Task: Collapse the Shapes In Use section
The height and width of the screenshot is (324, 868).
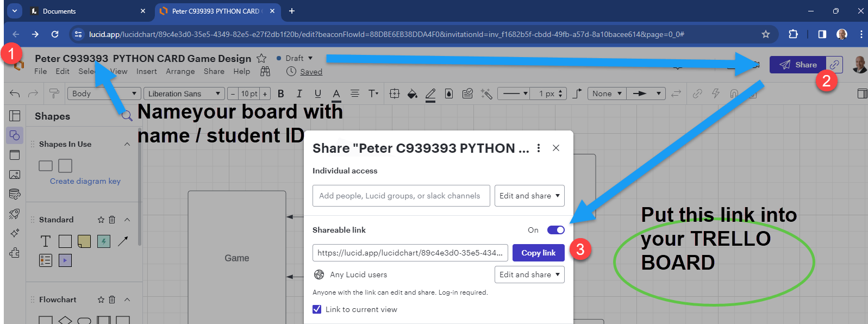Action: point(127,144)
